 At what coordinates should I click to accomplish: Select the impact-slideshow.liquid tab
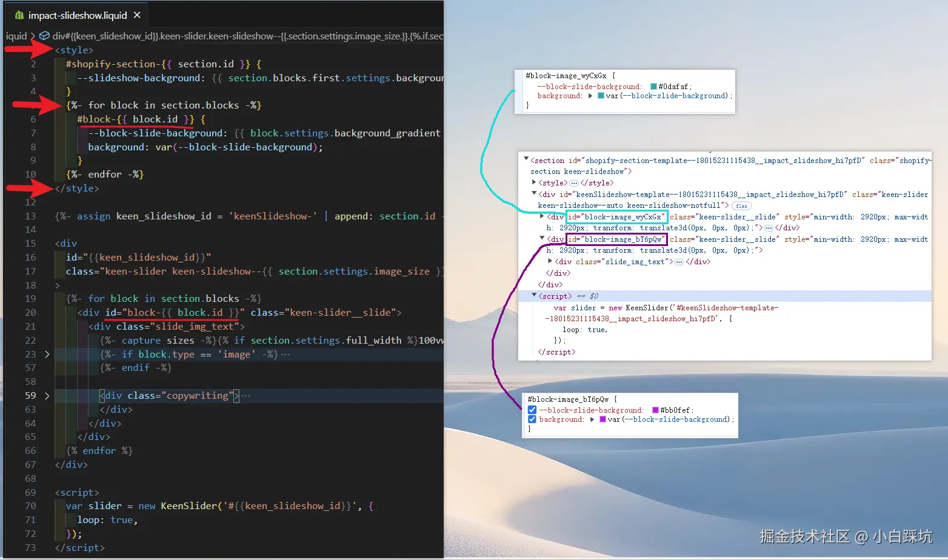click(75, 15)
